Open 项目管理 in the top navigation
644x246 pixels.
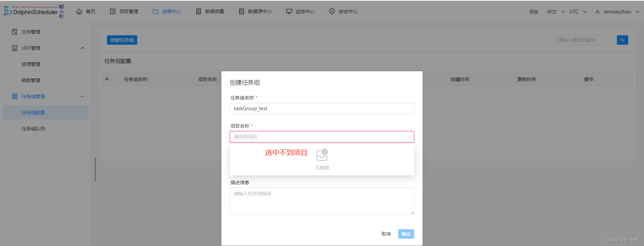point(129,11)
